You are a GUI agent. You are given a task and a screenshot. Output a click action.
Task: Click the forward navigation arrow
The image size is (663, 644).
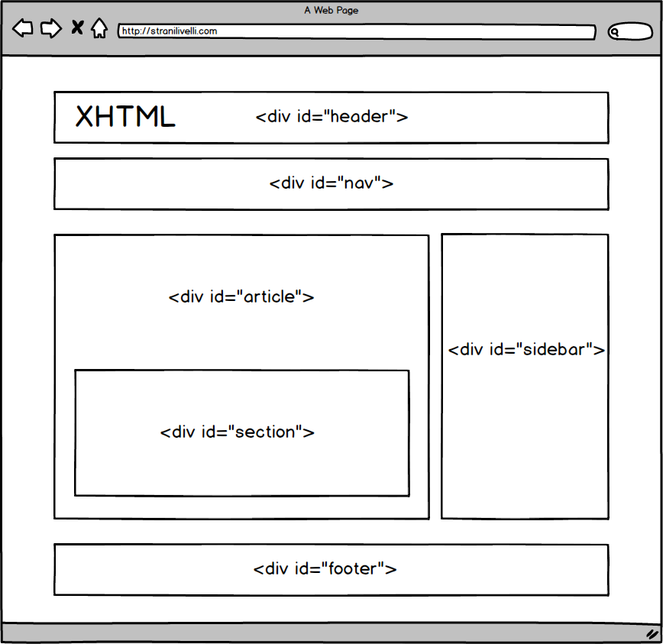coord(50,28)
